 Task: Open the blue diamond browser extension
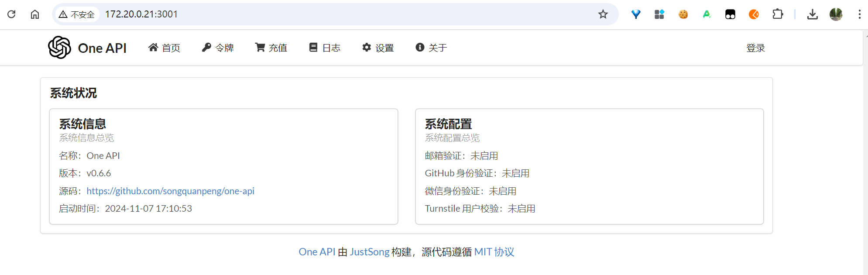pos(636,14)
